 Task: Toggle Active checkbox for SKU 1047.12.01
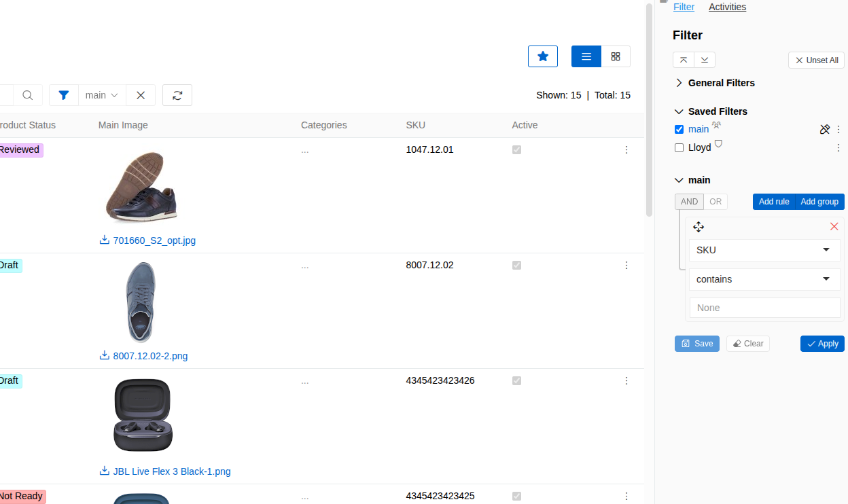tap(516, 149)
